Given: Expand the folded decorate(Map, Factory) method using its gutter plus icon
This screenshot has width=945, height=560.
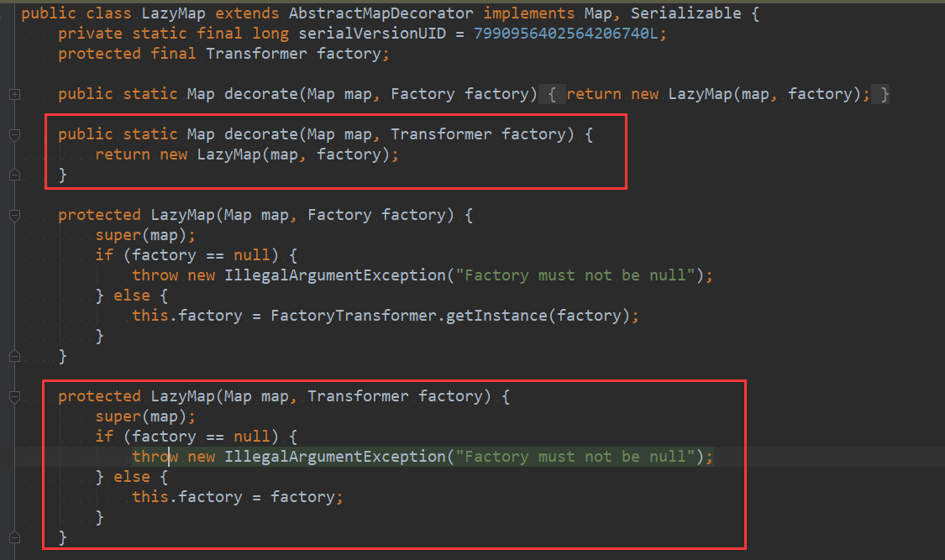Looking at the screenshot, I should 14,95.
